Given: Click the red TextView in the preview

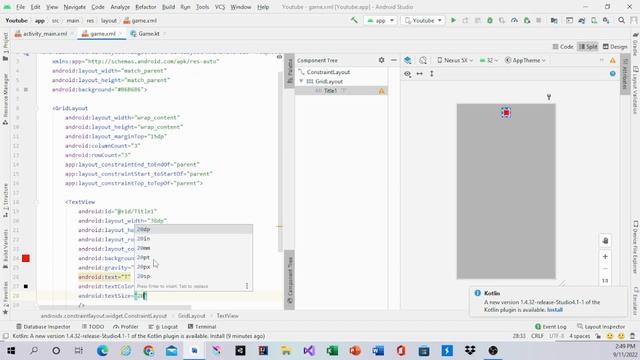Looking at the screenshot, I should click(x=506, y=113).
